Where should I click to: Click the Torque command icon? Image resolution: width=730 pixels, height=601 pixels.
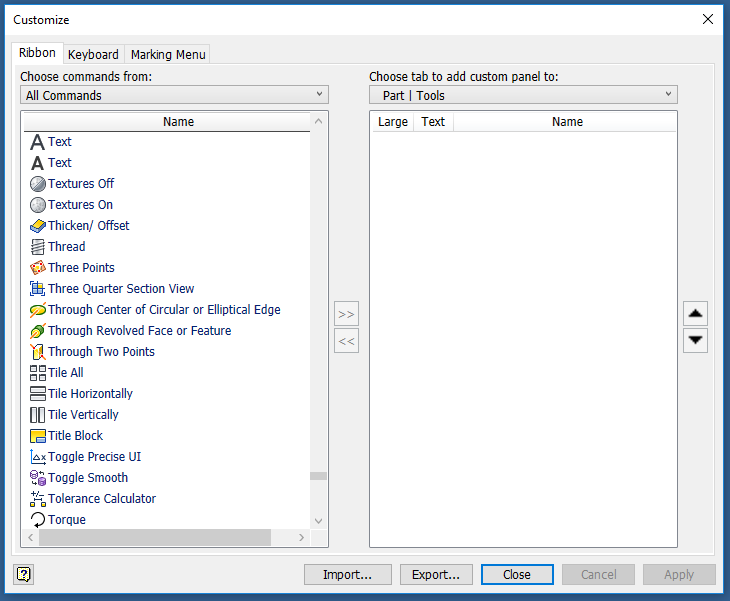[38, 520]
